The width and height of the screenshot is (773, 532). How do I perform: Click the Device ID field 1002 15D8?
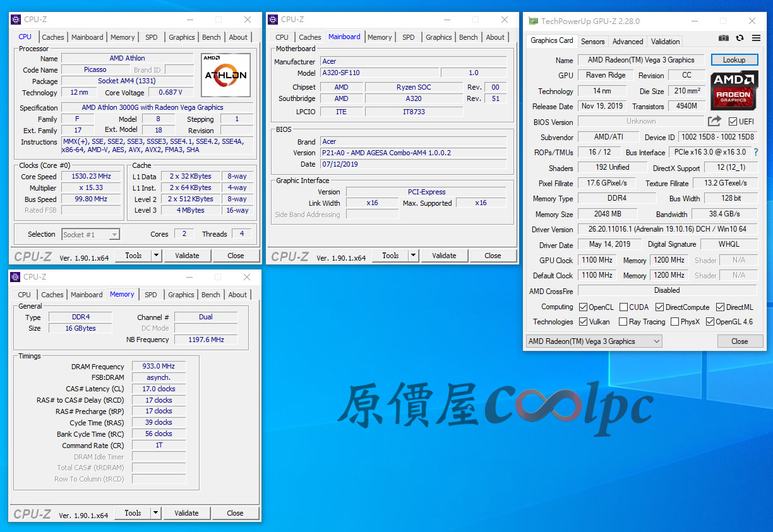tap(718, 137)
